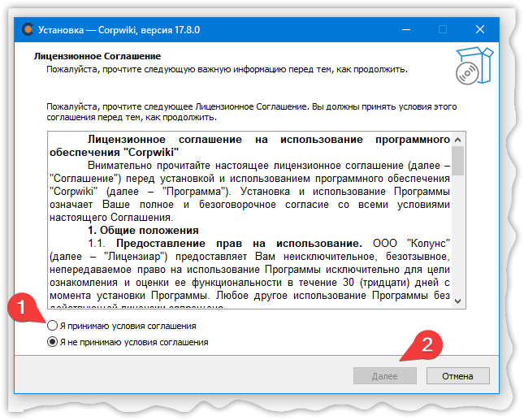Click the bold "Лицензионное Соглашение" page header
The width and height of the screenshot is (524, 420).
pos(97,57)
